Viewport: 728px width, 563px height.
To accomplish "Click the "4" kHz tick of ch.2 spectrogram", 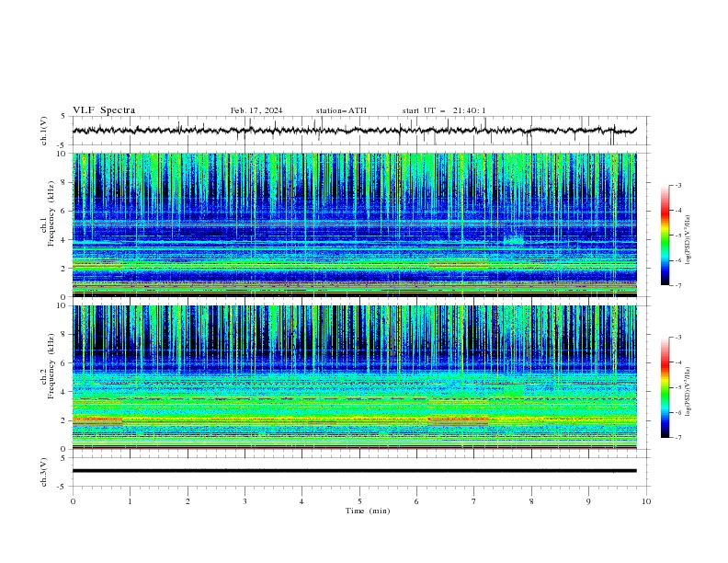I will tap(65, 392).
